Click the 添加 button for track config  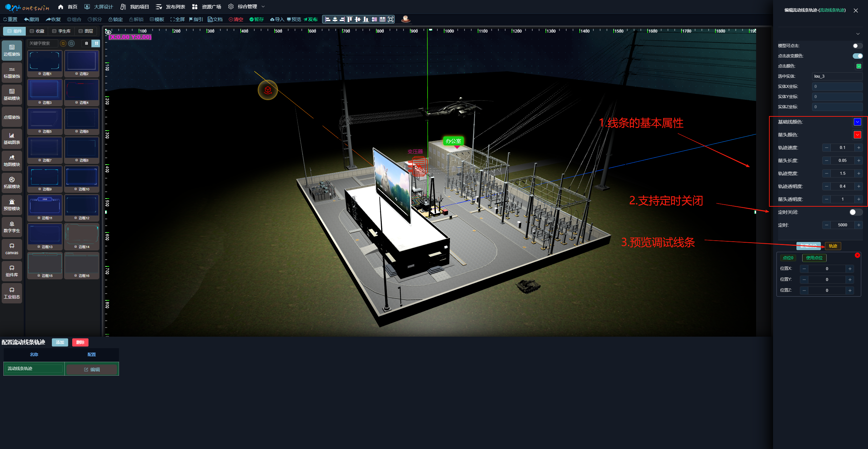(60, 342)
